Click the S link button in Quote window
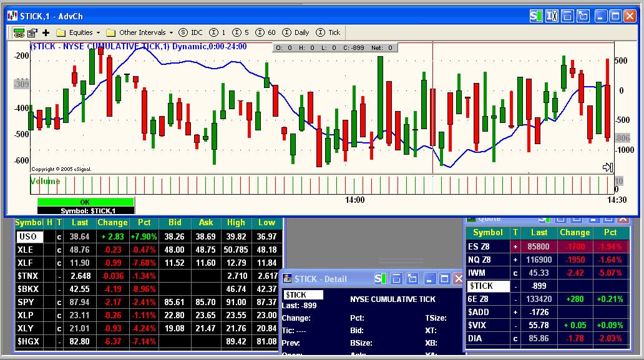The image size is (644, 360). (545, 220)
